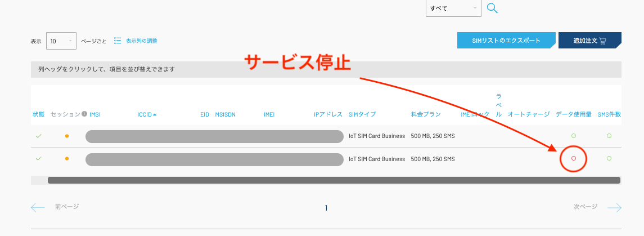The height and width of the screenshot is (236, 644).
Task: Click second row 500 MB, 250 SMS plan
Action: (x=433, y=159)
